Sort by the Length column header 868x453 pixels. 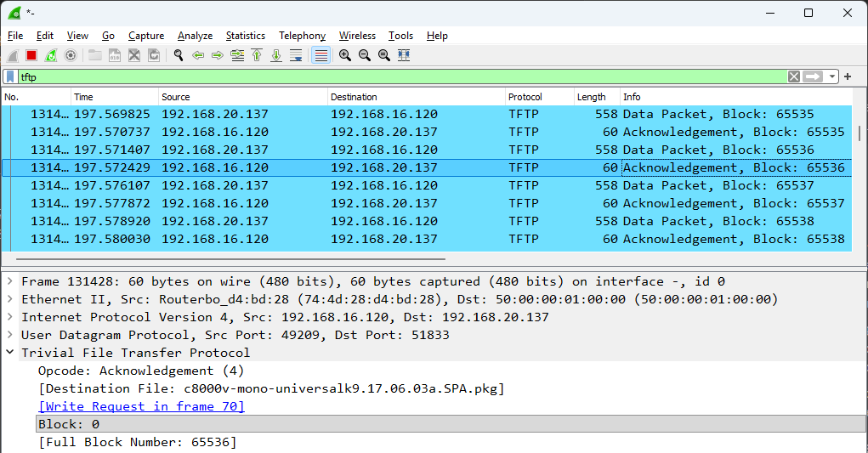pyautogui.click(x=598, y=97)
